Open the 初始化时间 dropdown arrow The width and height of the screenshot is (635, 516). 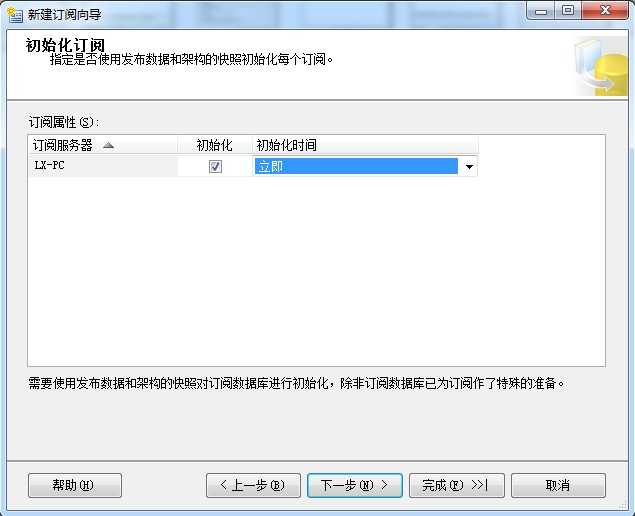[469, 166]
